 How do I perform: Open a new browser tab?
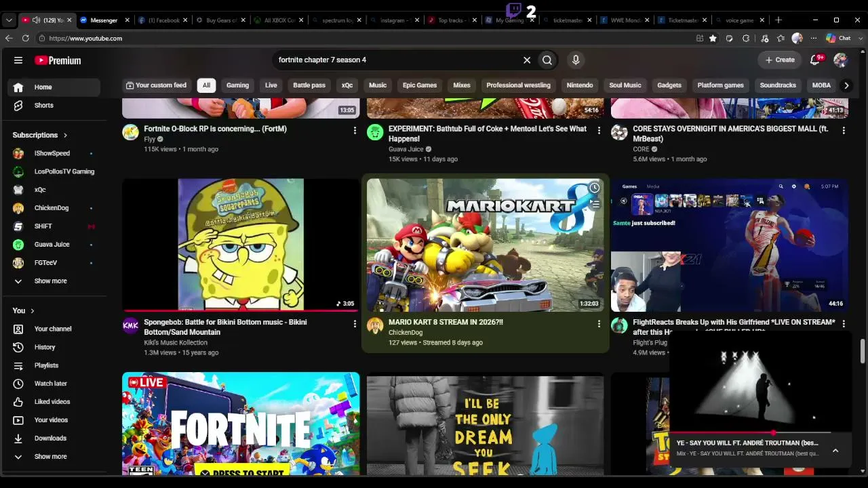point(778,20)
